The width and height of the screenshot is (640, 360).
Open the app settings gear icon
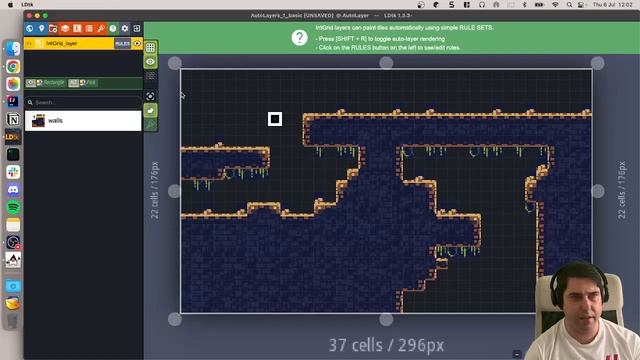(x=124, y=29)
